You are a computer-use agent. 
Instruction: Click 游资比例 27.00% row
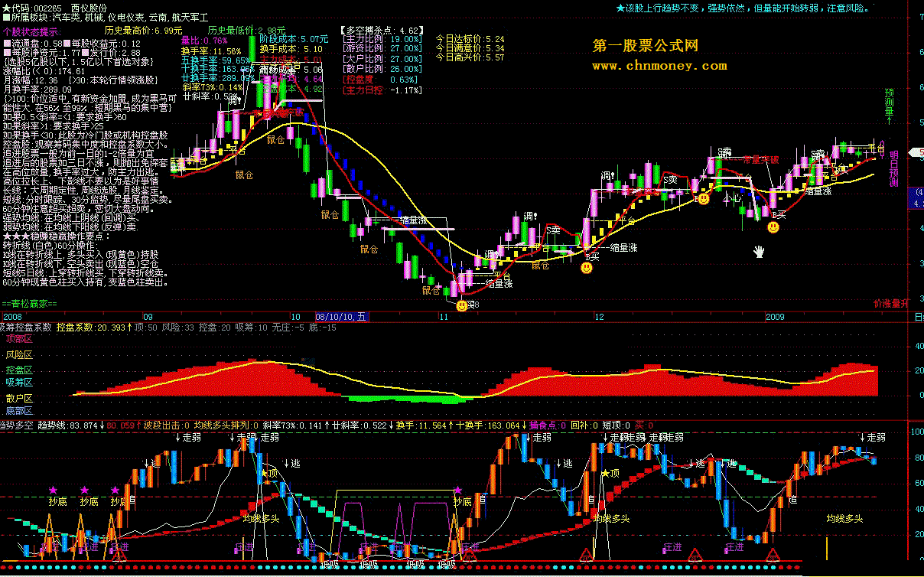pos(382,49)
